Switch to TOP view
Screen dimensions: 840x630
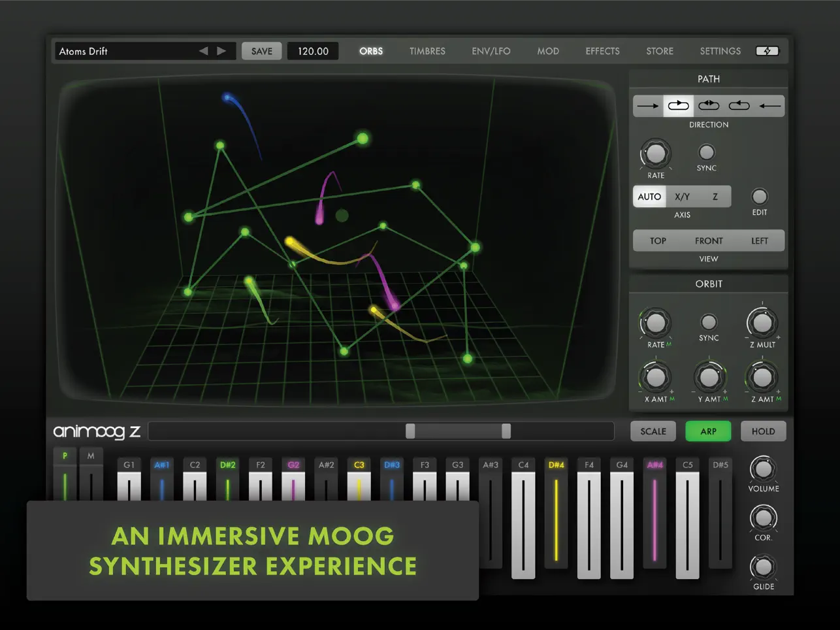[x=658, y=241]
